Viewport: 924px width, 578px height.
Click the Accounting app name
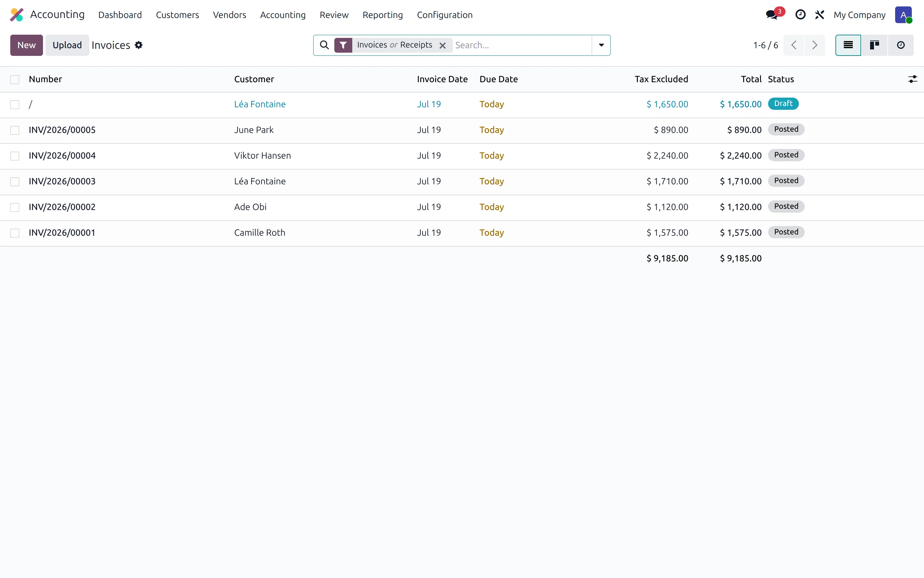[57, 14]
